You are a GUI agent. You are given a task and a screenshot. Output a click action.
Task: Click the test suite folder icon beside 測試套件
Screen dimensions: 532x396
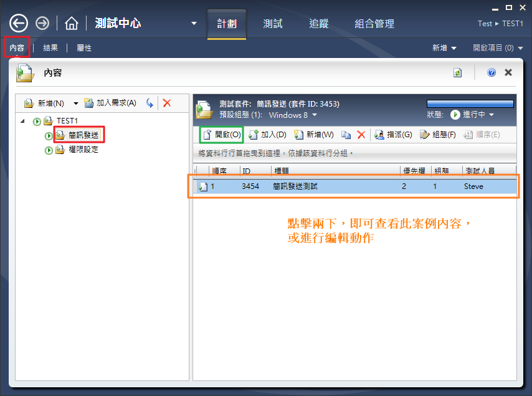pyautogui.click(x=204, y=109)
